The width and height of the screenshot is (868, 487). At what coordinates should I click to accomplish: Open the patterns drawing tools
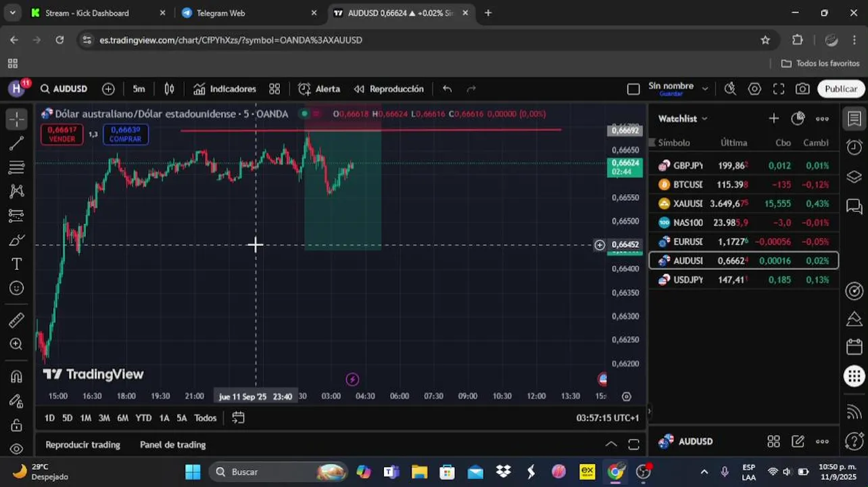coord(17,191)
